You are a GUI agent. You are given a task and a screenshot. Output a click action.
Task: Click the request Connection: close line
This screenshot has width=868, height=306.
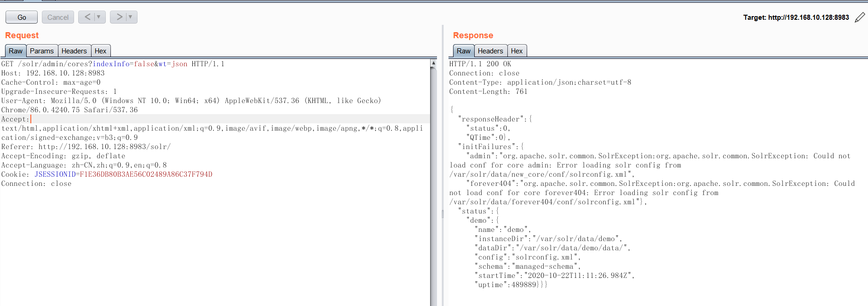point(36,184)
